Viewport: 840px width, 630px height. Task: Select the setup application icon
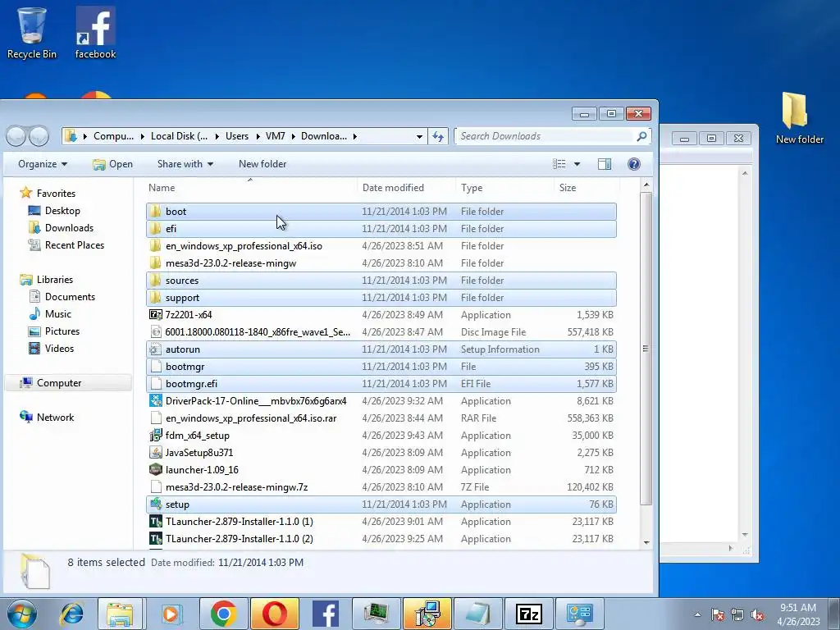coord(155,504)
